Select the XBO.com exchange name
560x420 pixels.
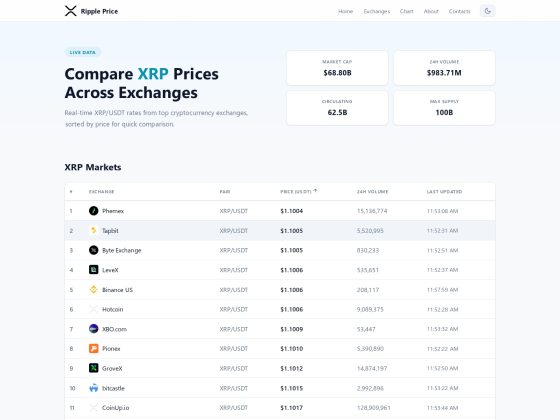pyautogui.click(x=114, y=329)
